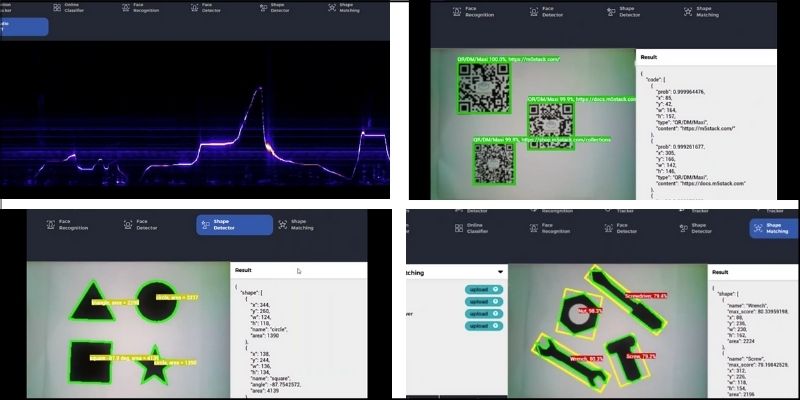
Task: Switch to Shape Matching tab, bottom-left panel
Action: pyautogui.click(x=295, y=225)
